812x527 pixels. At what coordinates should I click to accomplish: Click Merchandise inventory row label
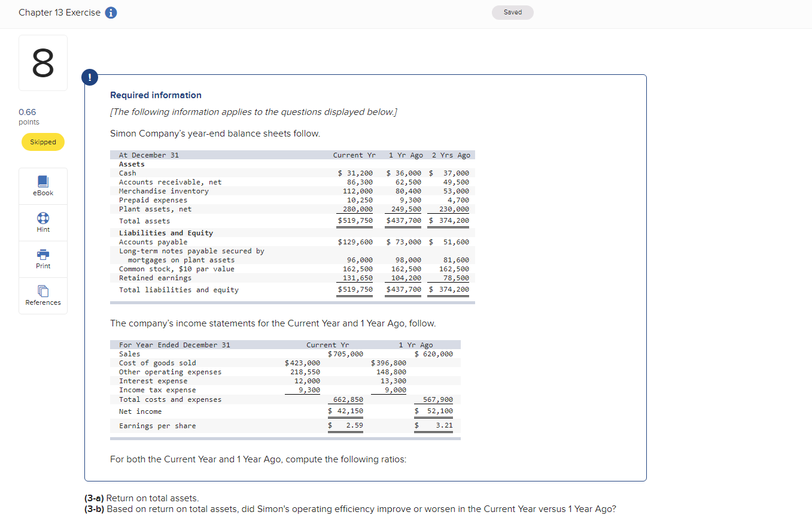pyautogui.click(x=164, y=191)
